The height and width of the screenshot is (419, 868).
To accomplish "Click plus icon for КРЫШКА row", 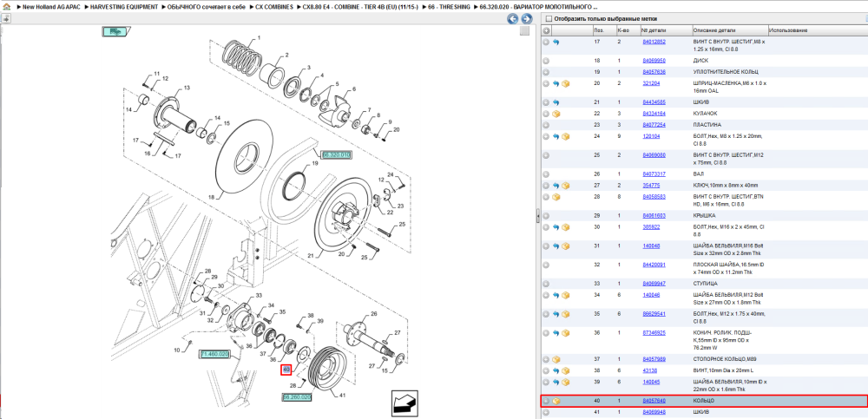I will [x=546, y=215].
